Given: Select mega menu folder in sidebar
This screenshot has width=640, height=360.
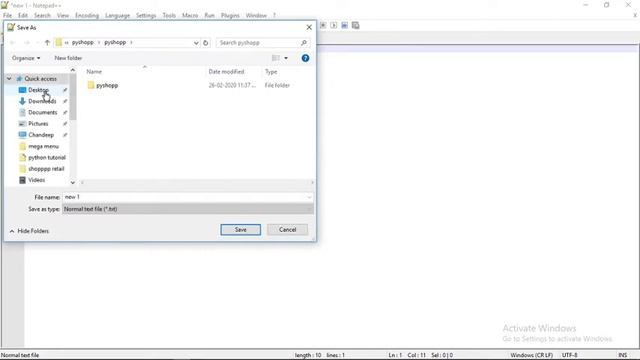Looking at the screenshot, I should coord(43,146).
